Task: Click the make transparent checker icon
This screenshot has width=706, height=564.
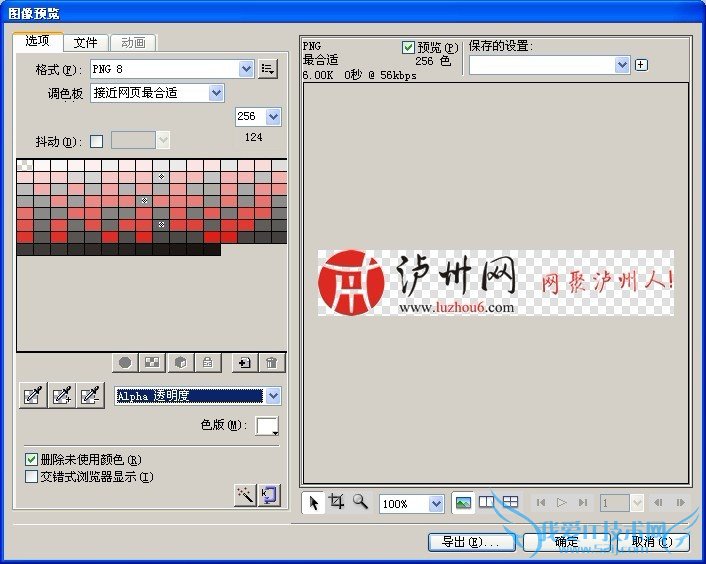Action: pyautogui.click(x=152, y=363)
